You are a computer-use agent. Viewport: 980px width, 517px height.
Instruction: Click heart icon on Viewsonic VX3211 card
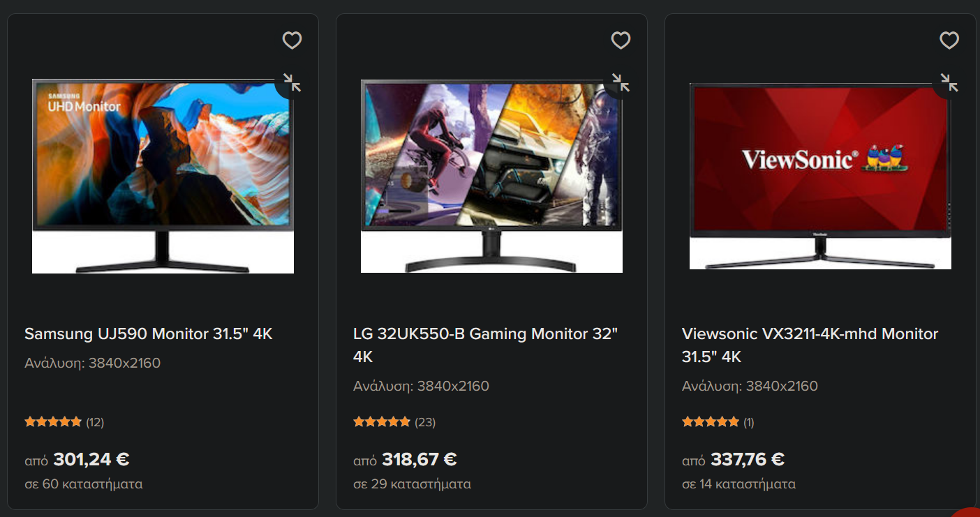949,40
